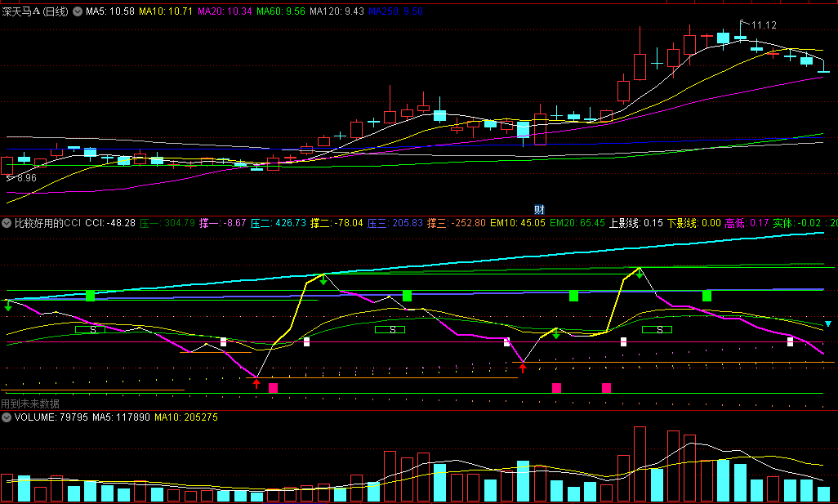This screenshot has height=504, width=838.
Task: Click the 撑三: -252.80 value
Action: (x=457, y=223)
